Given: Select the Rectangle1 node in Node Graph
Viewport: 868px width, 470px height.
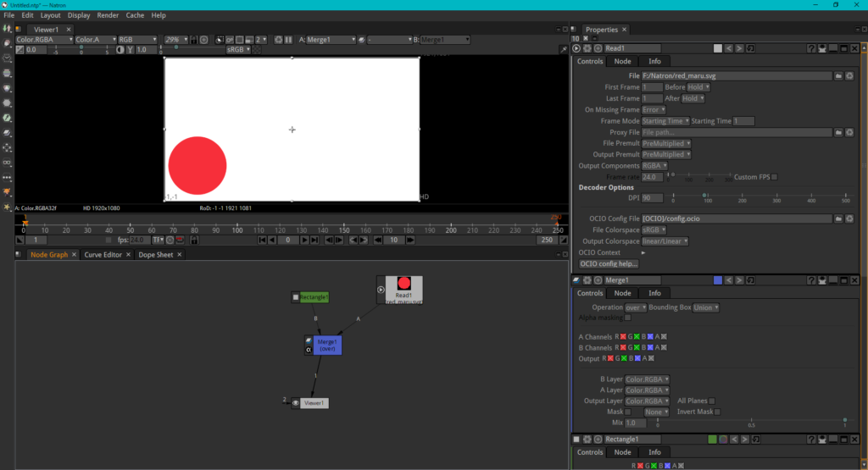Looking at the screenshot, I should tap(313, 297).
